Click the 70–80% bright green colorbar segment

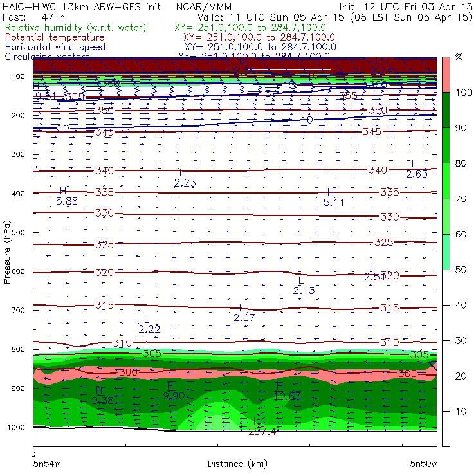pyautogui.click(x=446, y=181)
